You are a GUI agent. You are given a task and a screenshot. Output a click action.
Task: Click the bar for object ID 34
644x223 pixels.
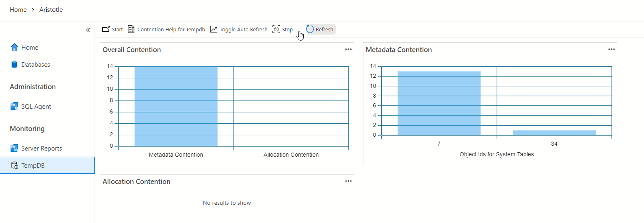pos(554,133)
